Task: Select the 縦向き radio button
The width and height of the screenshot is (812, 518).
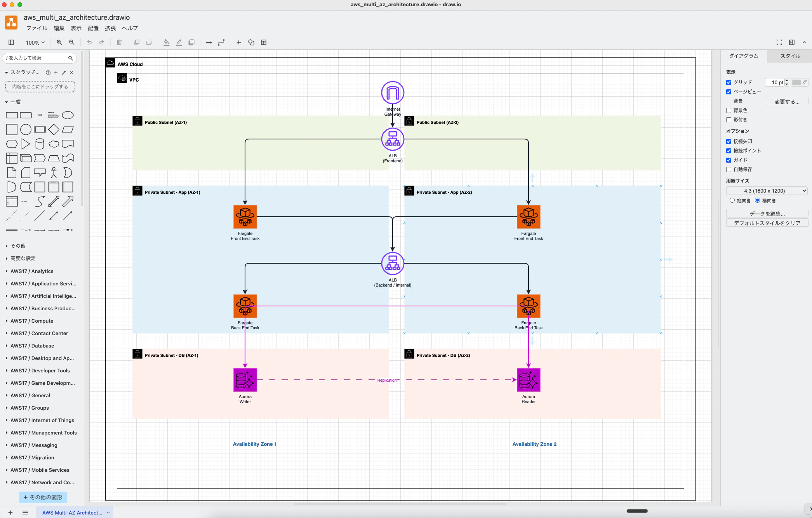Action: tap(732, 200)
